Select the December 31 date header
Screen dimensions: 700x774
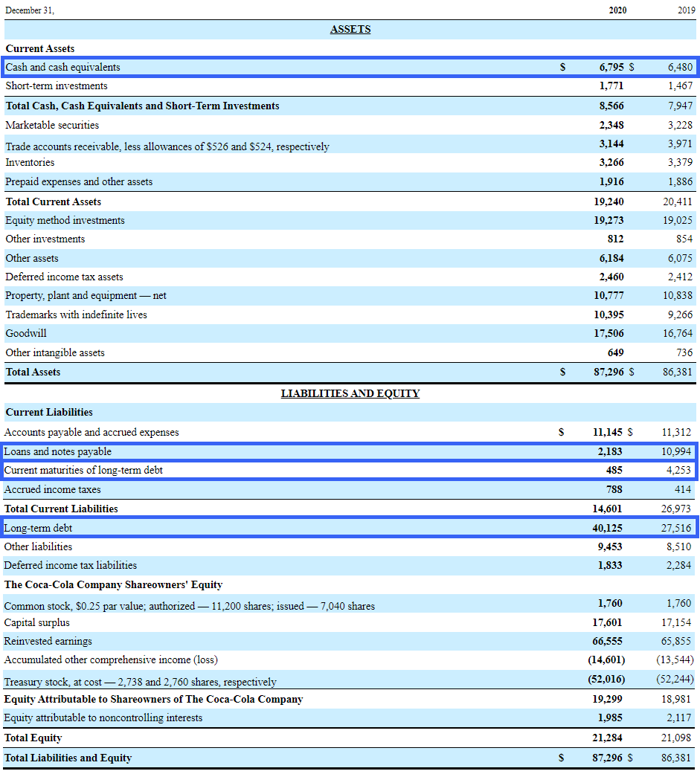[30, 10]
